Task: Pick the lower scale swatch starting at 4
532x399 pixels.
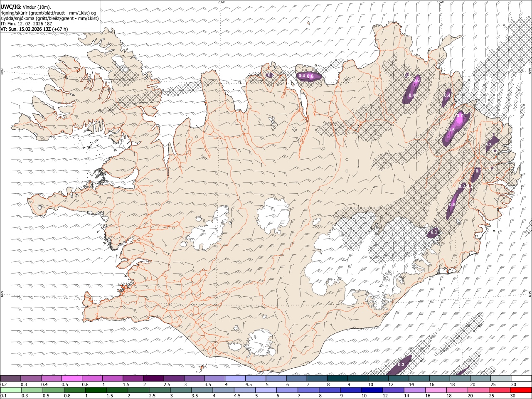Action: click(x=223, y=390)
